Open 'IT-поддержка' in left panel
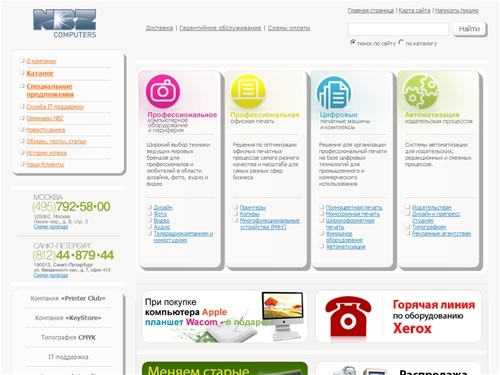Viewport: 500px width, 375px height. coord(68,357)
